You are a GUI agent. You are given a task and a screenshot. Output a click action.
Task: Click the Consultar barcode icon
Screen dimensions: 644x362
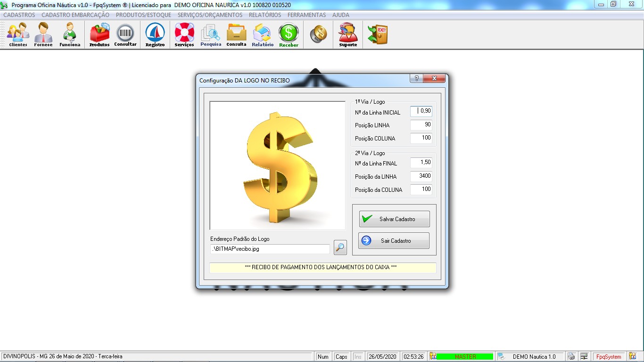125,35
